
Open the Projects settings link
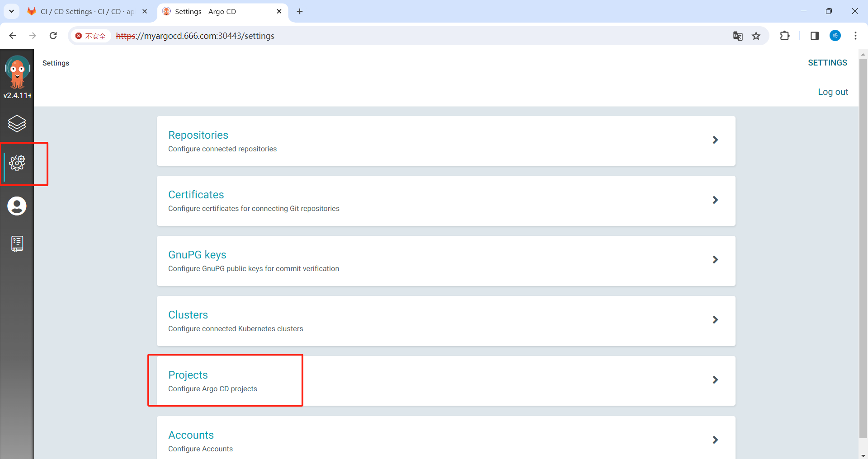[x=188, y=375]
